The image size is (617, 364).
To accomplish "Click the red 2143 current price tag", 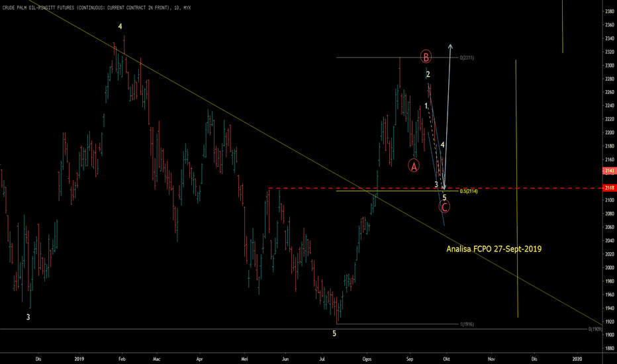I will point(610,171).
